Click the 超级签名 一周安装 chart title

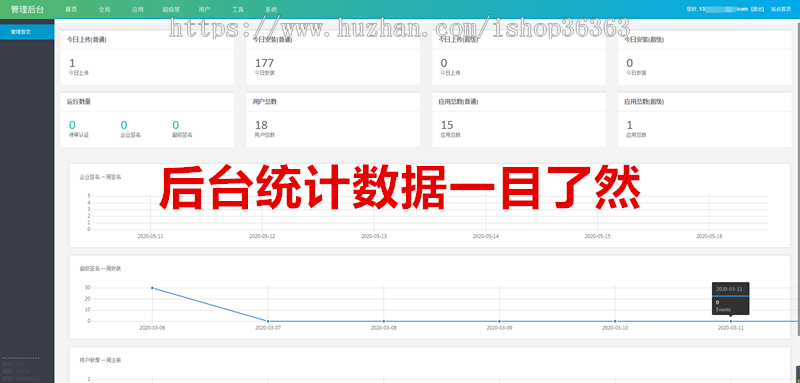(100, 268)
